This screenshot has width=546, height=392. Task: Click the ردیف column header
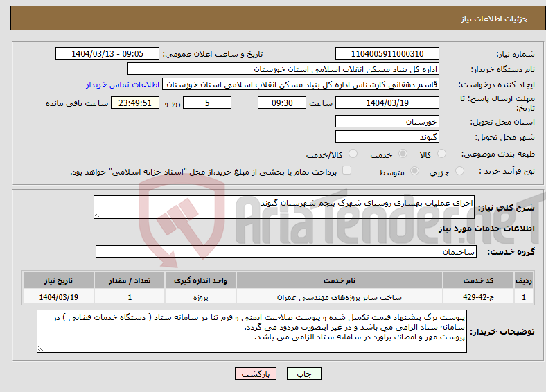524,280
